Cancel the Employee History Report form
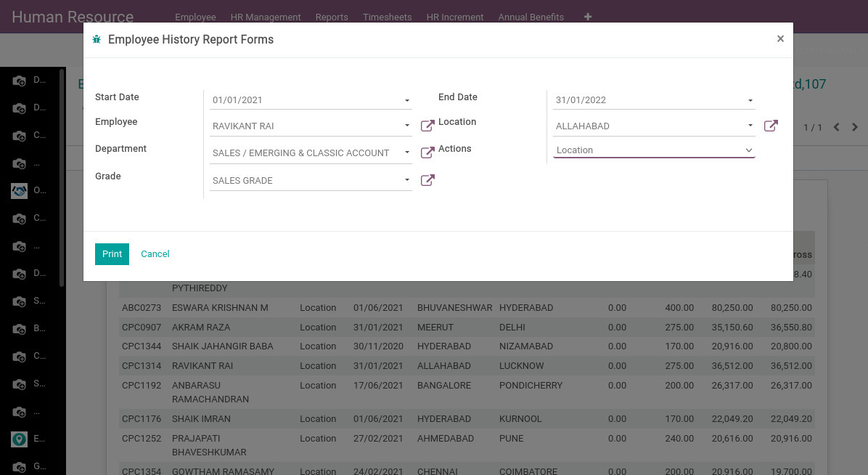Screen dimensions: 868x475 click(155, 254)
